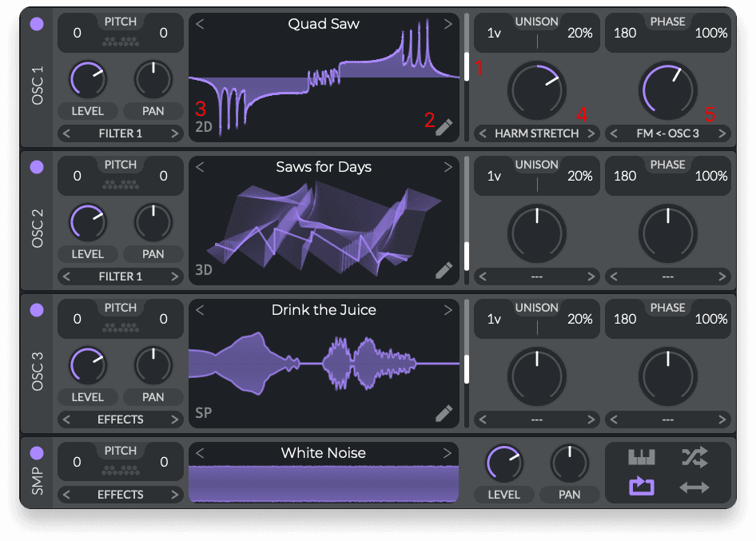Enable keytrack via keyboard icon in sampler
Screen dimensions: 756x541
[x=641, y=457]
